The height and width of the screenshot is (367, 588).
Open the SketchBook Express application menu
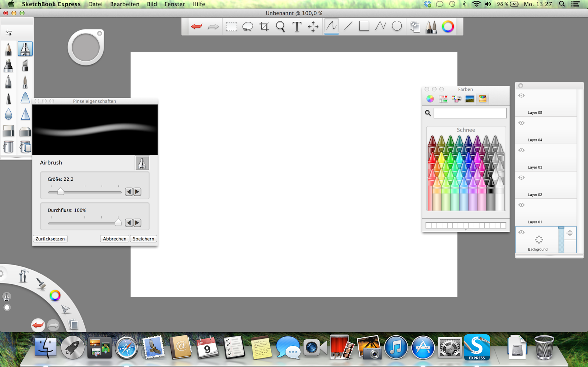coord(51,4)
